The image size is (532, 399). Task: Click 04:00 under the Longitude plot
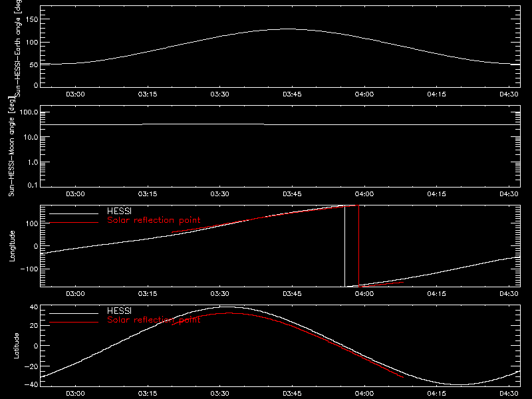pos(364,294)
